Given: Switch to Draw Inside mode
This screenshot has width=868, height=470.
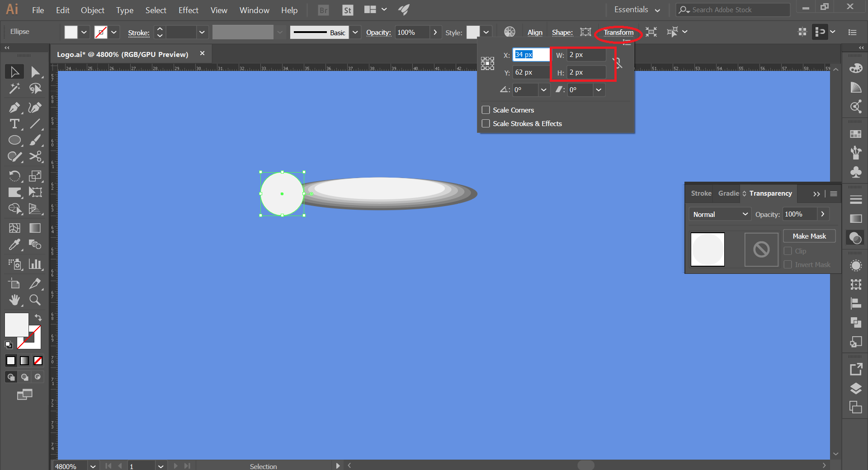Looking at the screenshot, I should (x=38, y=377).
